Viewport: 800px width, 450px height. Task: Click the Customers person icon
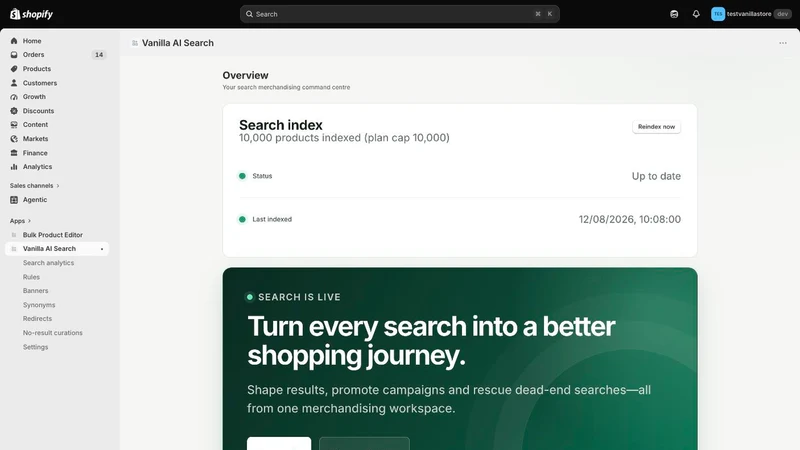click(x=14, y=83)
